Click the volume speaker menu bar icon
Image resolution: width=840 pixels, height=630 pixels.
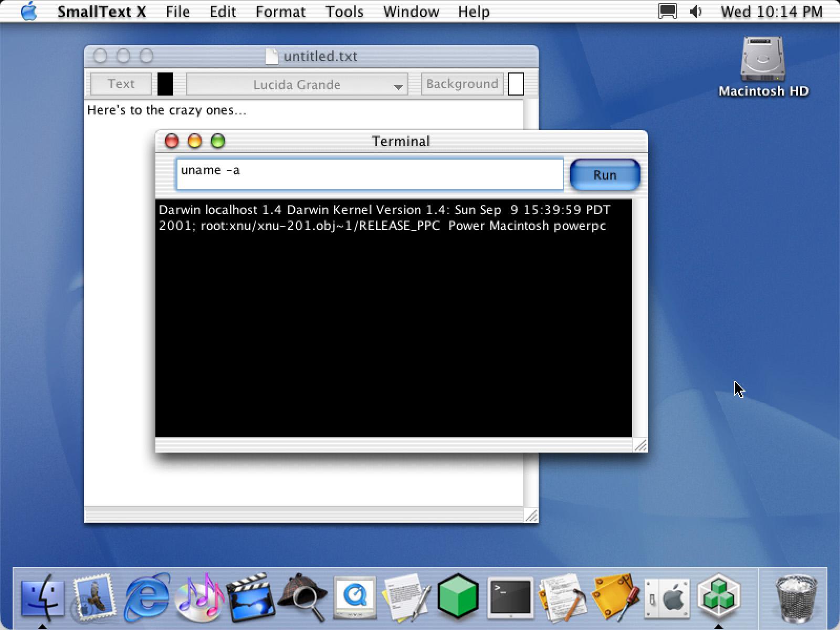[696, 12]
